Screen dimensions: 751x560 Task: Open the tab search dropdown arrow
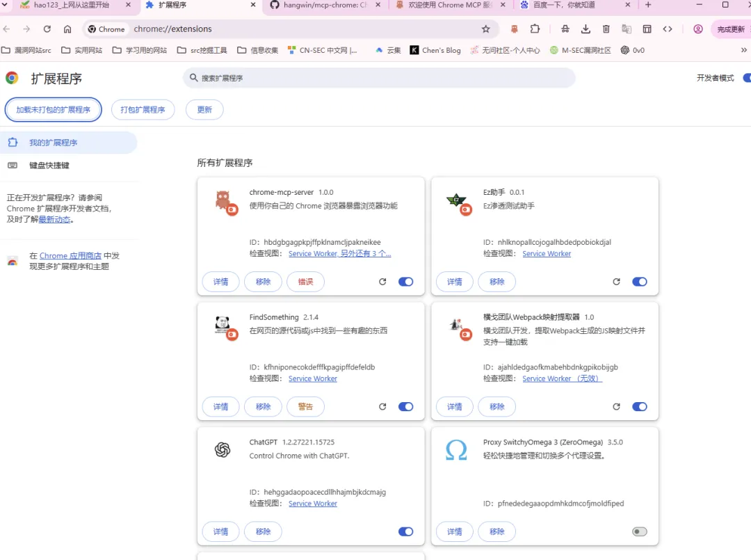coord(6,5)
